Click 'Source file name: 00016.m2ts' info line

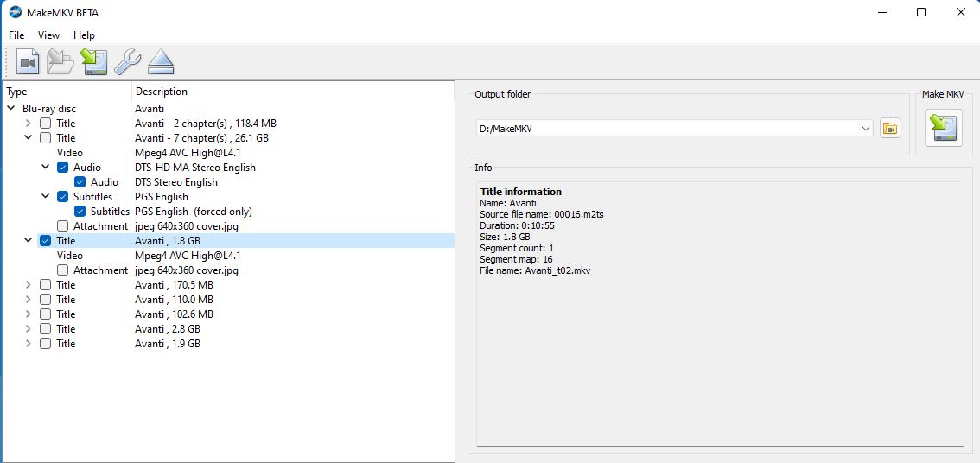coord(542,214)
